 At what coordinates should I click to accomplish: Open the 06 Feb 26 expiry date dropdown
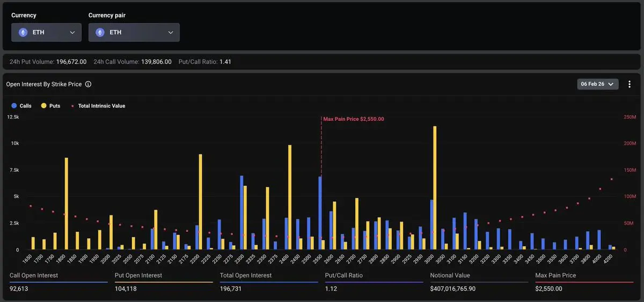click(x=598, y=84)
